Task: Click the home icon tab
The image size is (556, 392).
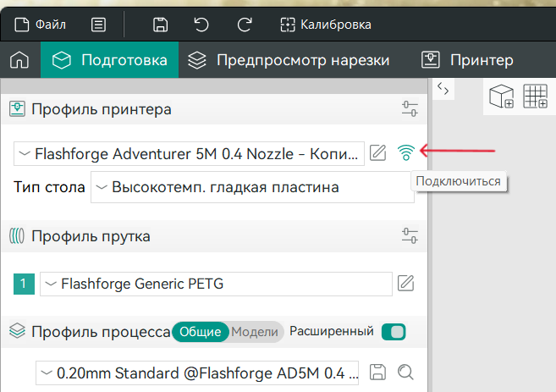Action: click(19, 61)
